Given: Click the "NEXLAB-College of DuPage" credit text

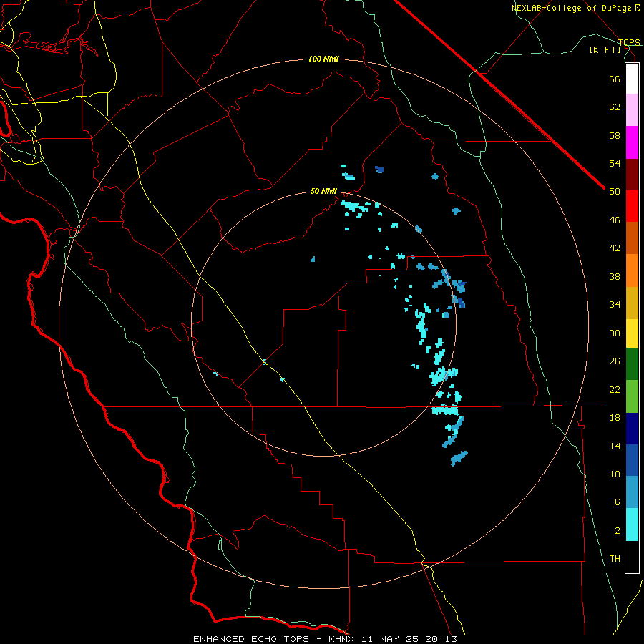Looking at the screenshot, I should pos(572,8).
